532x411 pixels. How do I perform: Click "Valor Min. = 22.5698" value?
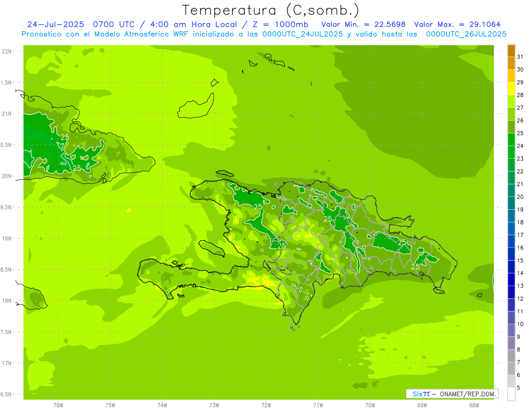click(363, 24)
